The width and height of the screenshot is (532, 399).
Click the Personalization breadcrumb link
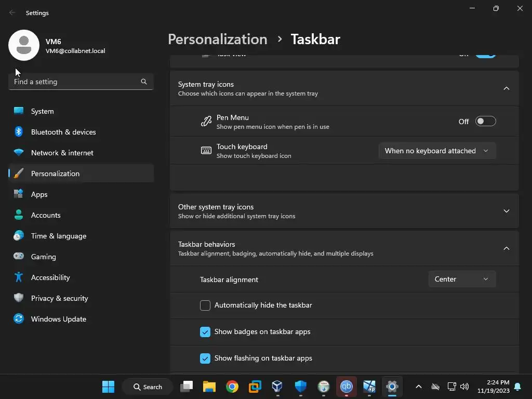tap(218, 39)
